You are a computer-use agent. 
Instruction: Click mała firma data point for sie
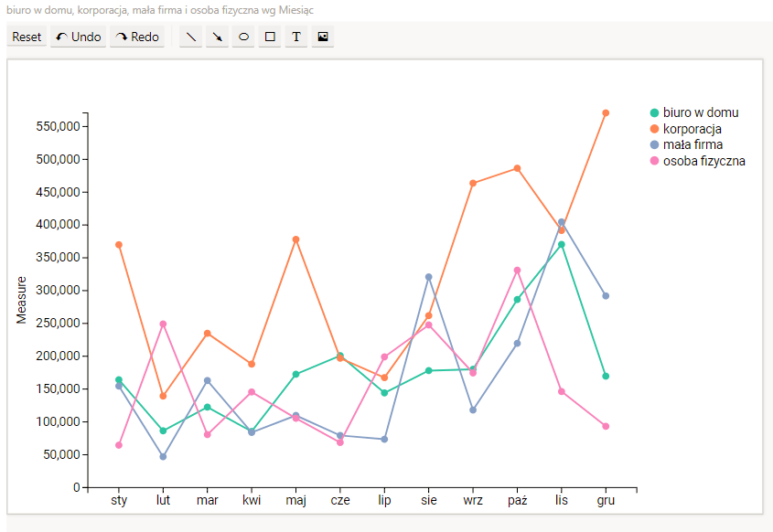(428, 277)
